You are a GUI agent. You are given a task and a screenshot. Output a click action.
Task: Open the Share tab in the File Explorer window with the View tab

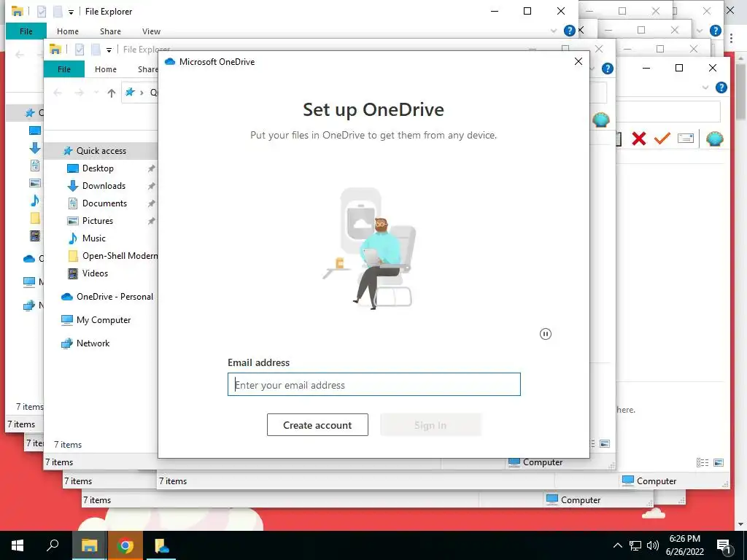point(110,31)
